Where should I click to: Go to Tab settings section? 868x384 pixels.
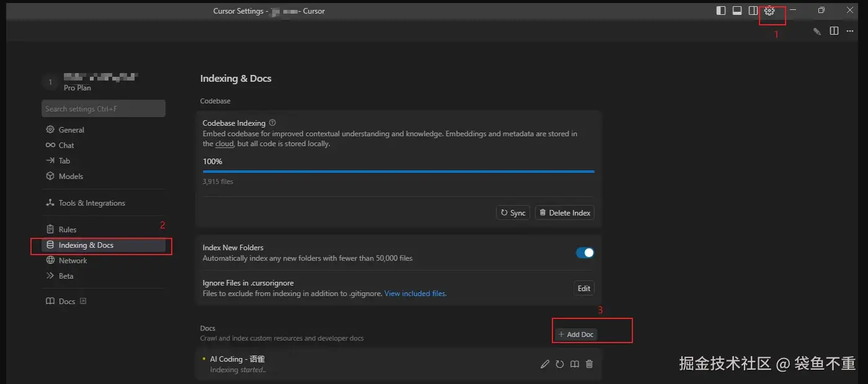104,160
